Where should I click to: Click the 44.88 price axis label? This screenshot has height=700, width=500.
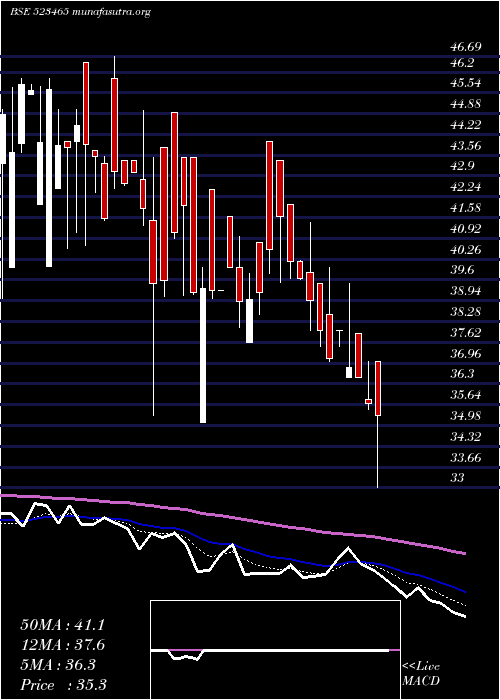pos(464,104)
